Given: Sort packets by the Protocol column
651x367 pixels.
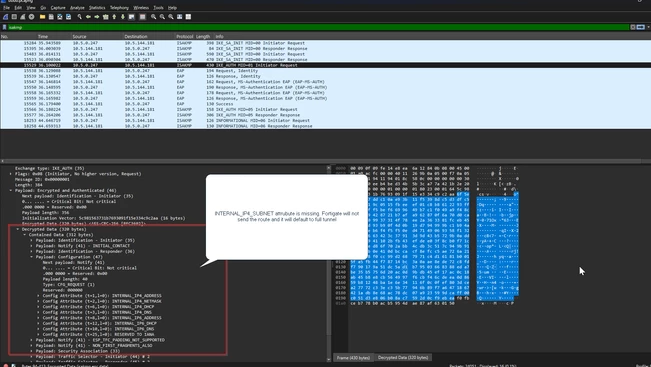Looking at the screenshot, I should coord(184,37).
